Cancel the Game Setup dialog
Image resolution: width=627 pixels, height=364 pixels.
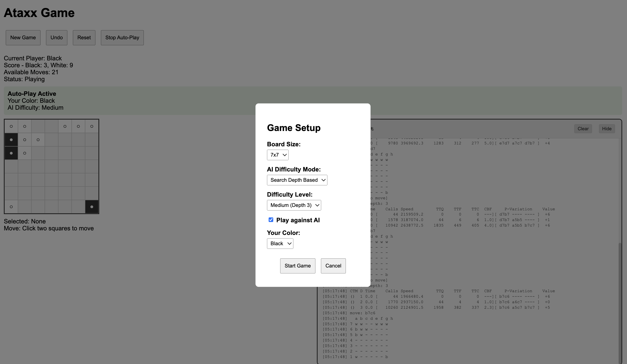[333, 266]
